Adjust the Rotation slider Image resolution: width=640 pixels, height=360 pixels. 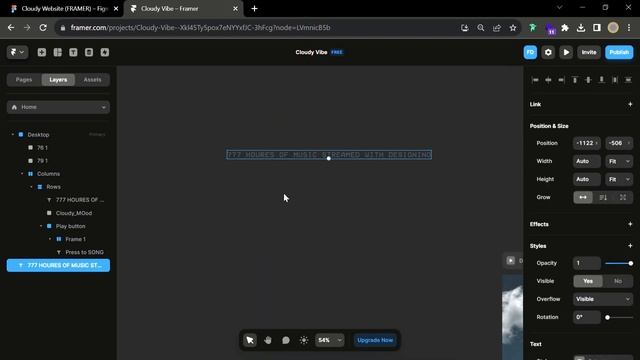619,317
